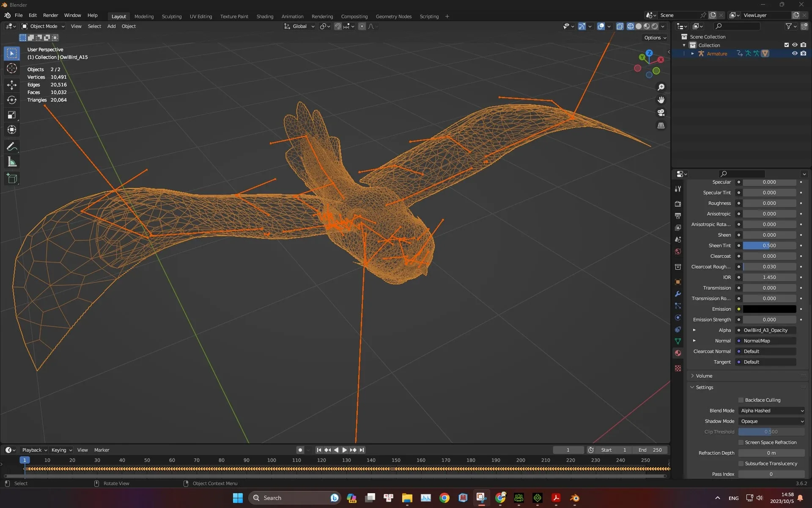Enable Screen Space Refraction checkbox
The height and width of the screenshot is (508, 812).
click(741, 442)
